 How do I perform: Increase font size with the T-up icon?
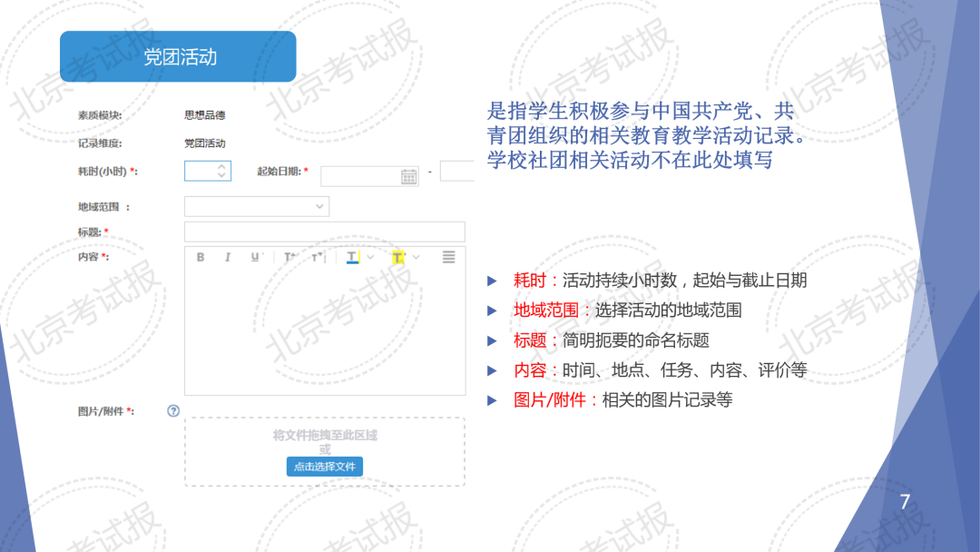[x=290, y=257]
